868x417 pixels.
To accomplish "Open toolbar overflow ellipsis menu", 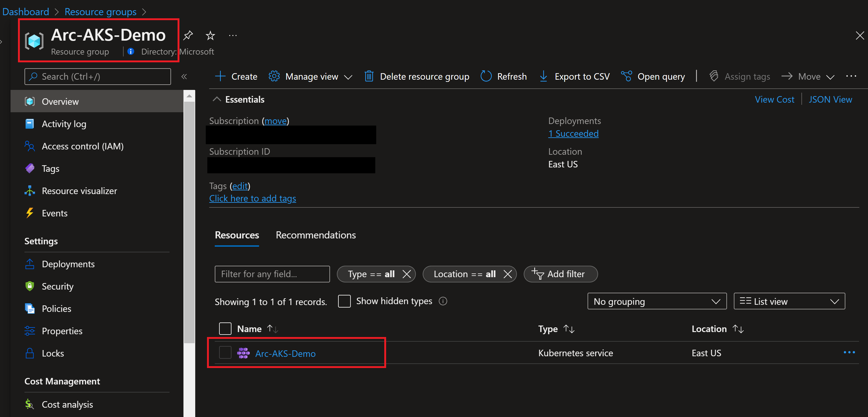I will pyautogui.click(x=851, y=77).
